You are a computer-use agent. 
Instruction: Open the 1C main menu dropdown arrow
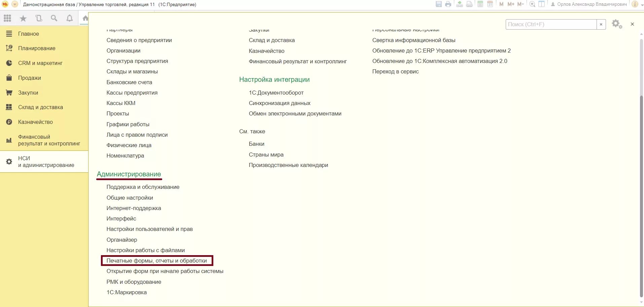point(15,4)
